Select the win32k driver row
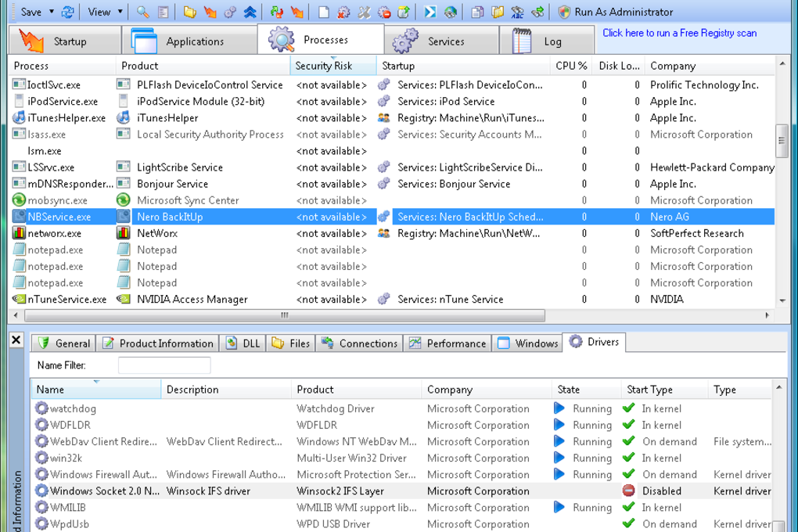 click(x=403, y=458)
